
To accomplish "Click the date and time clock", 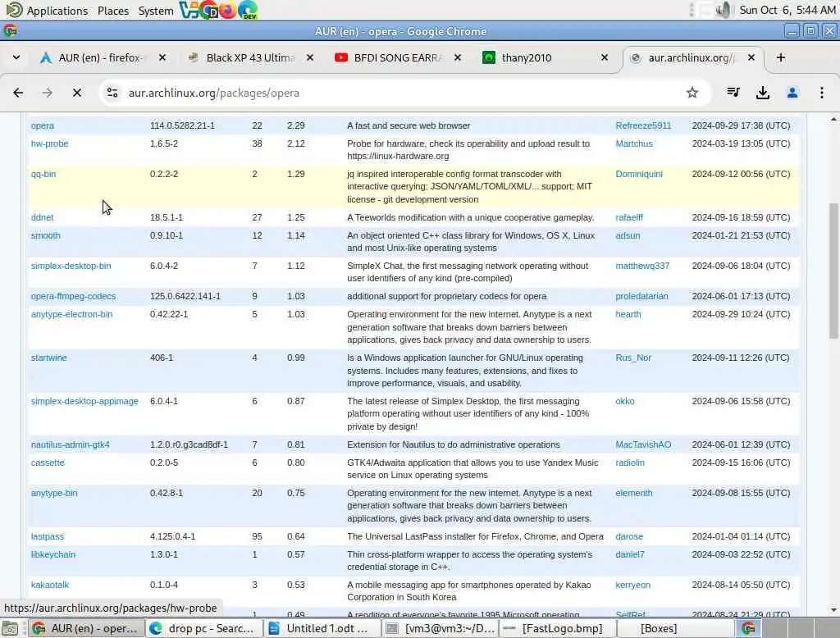I will [x=787, y=10].
